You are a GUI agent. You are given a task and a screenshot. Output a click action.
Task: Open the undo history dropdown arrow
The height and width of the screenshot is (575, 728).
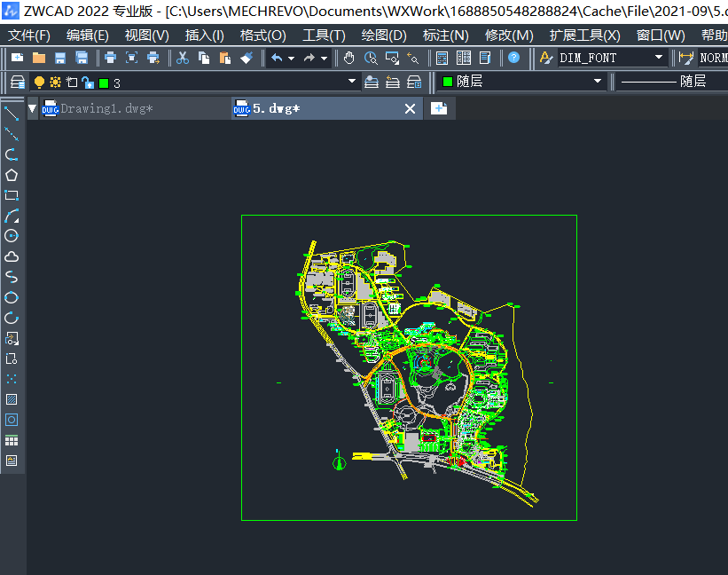pyautogui.click(x=291, y=58)
